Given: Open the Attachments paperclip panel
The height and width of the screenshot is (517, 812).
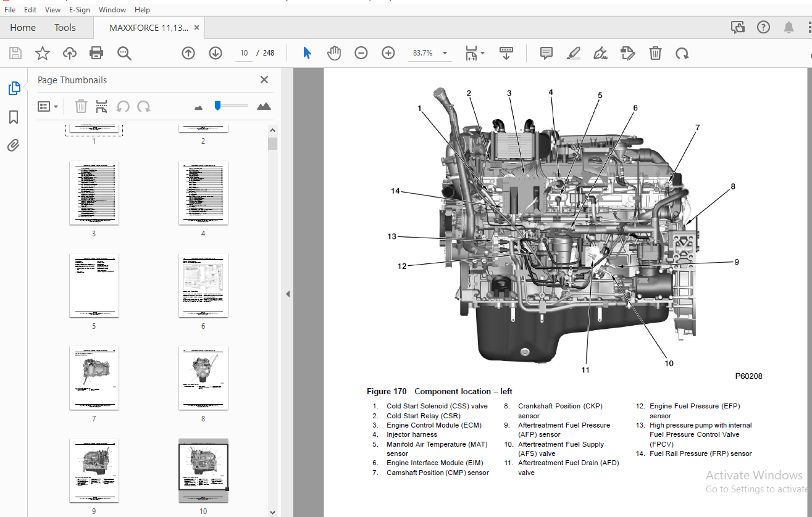Looking at the screenshot, I should [x=14, y=146].
